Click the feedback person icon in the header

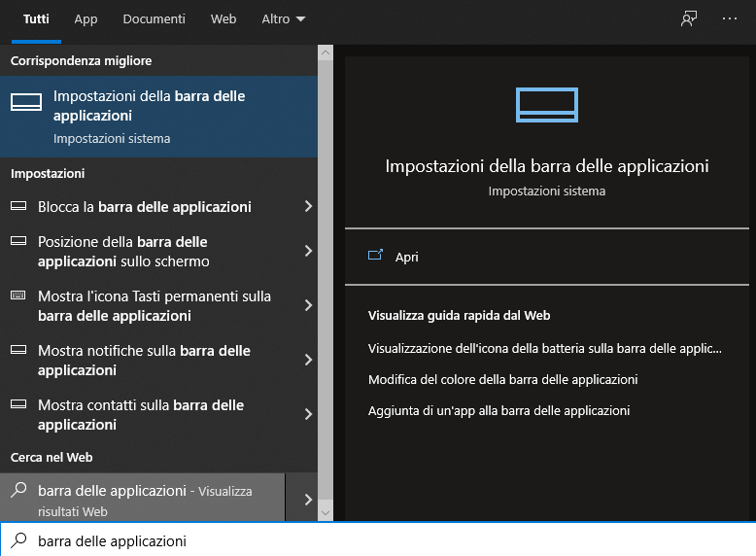[689, 18]
